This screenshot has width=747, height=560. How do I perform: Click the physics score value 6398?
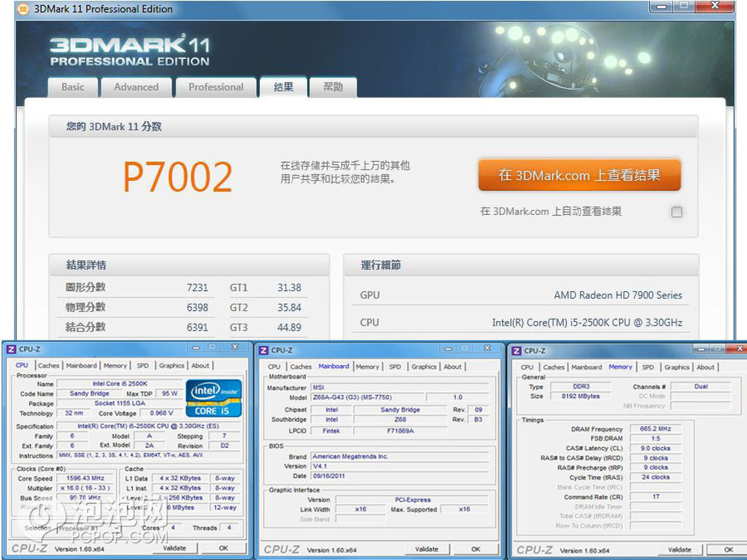click(x=197, y=308)
